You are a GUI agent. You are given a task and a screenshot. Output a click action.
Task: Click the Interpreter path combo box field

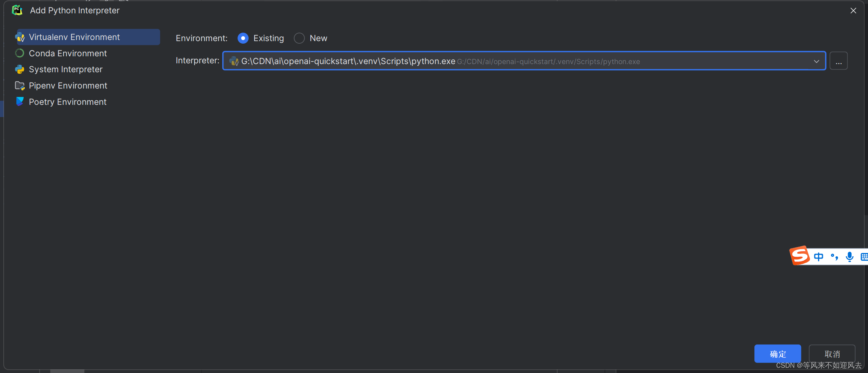(524, 61)
